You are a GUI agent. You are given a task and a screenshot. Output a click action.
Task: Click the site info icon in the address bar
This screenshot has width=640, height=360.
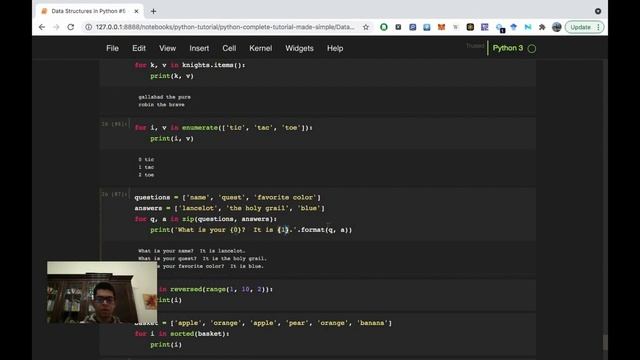point(88,27)
